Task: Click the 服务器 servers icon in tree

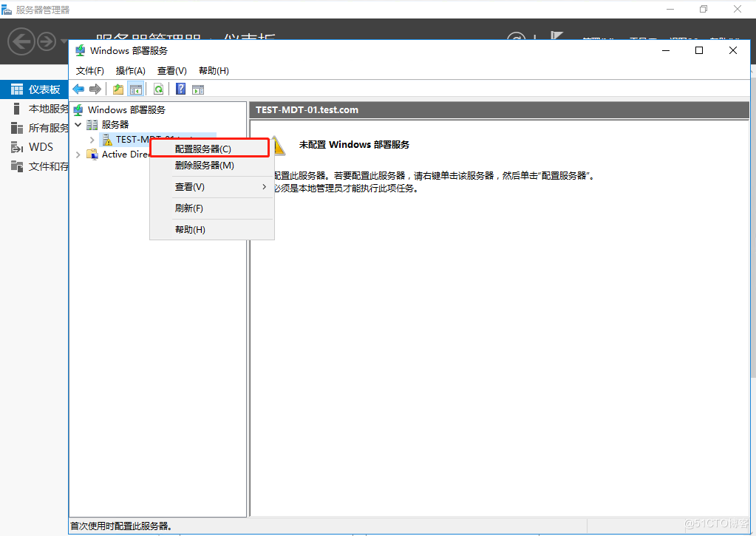Action: pyautogui.click(x=92, y=125)
